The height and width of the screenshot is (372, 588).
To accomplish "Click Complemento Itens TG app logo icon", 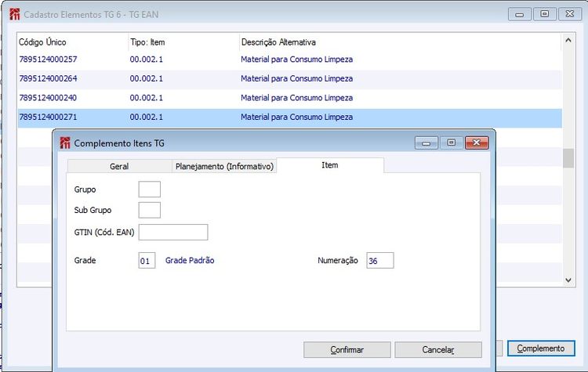I will tap(65, 143).
